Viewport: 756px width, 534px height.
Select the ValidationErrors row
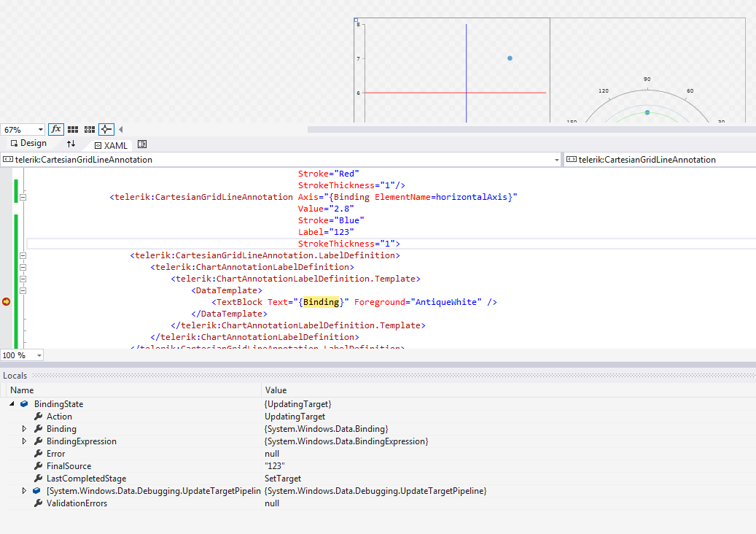[x=378, y=503]
